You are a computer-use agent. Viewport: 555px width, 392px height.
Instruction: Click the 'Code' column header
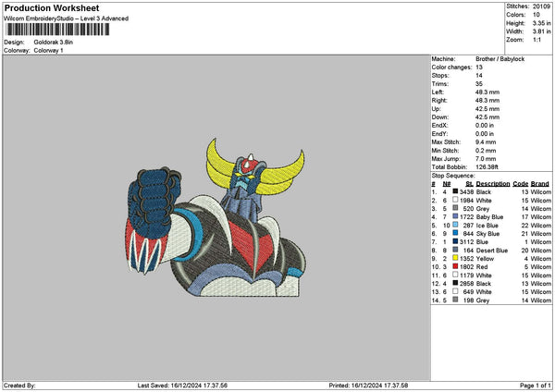coord(520,184)
